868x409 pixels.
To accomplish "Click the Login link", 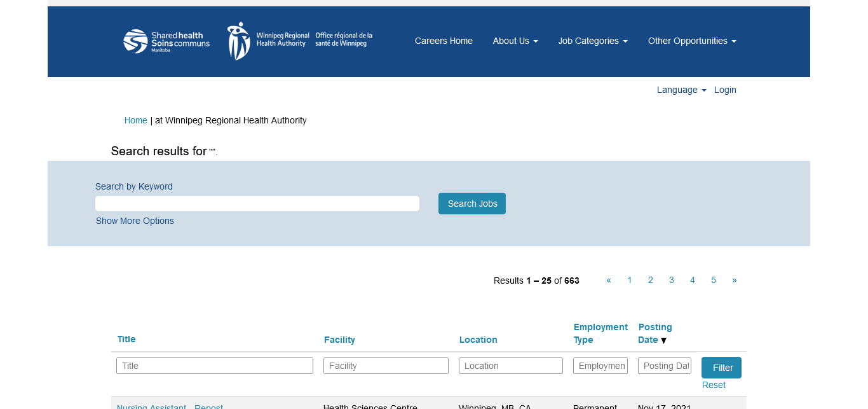I will coord(725,90).
